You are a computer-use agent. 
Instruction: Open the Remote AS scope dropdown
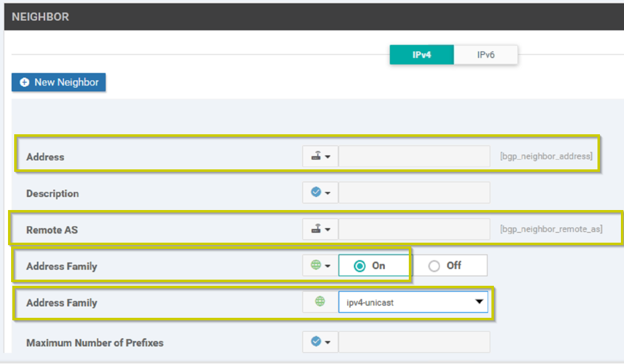pyautogui.click(x=327, y=230)
